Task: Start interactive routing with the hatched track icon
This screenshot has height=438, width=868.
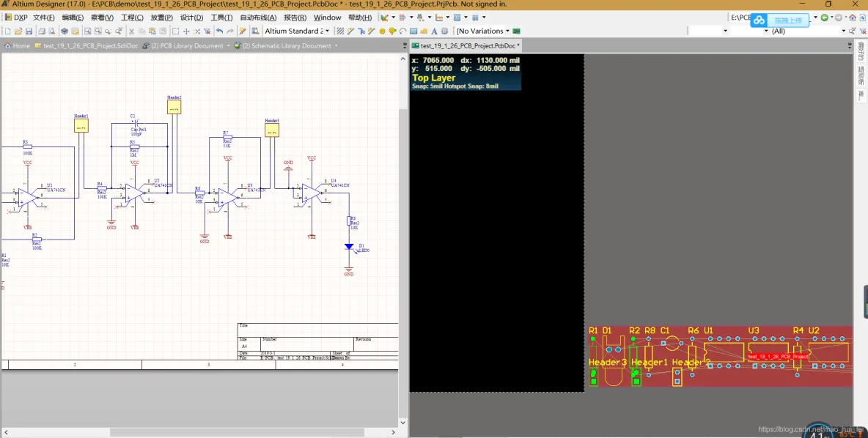Action: [340, 31]
